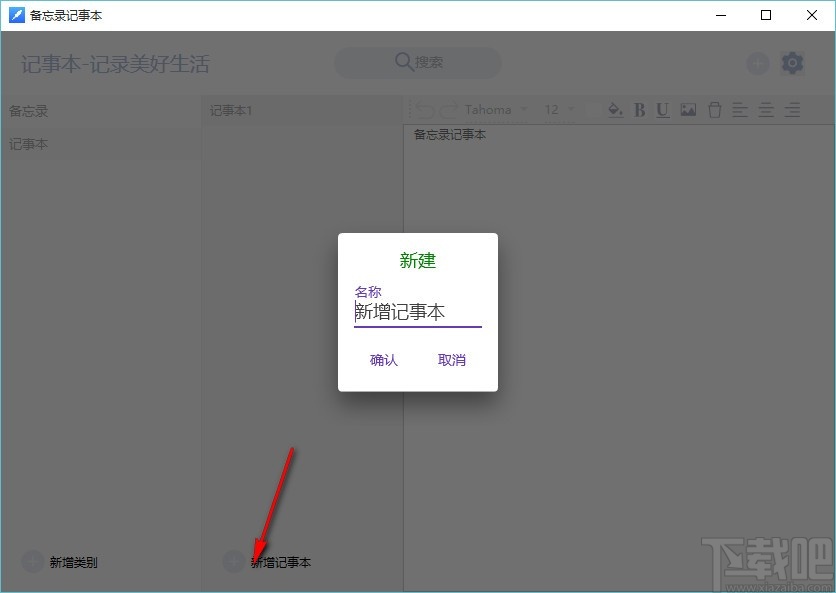
Task: Click the plus icon next to the gear
Action: 757,63
